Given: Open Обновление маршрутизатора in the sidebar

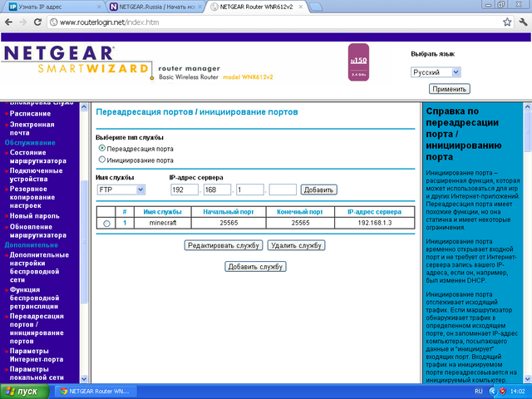Looking at the screenshot, I should pyautogui.click(x=37, y=231).
